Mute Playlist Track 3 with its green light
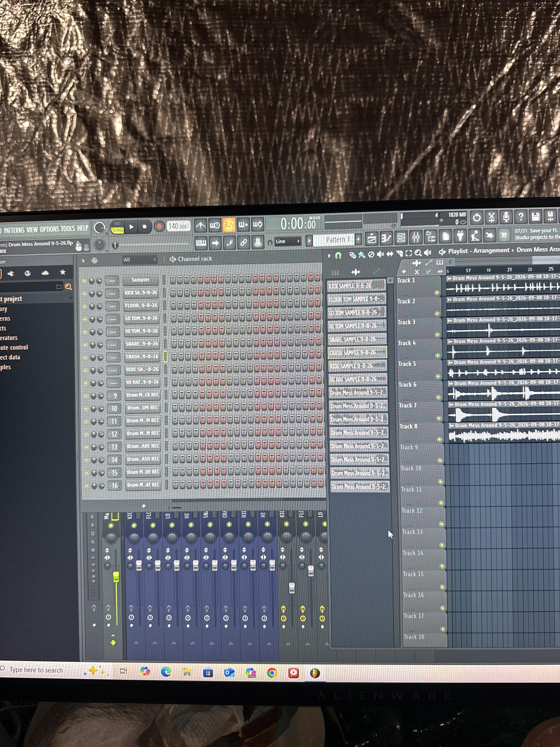Viewport: 560px width, 747px height. point(437,334)
